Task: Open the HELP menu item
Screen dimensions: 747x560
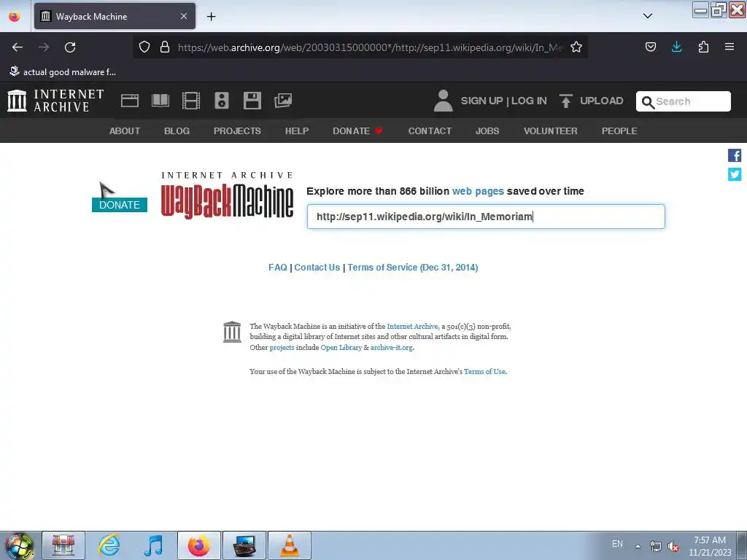Action: pyautogui.click(x=297, y=131)
